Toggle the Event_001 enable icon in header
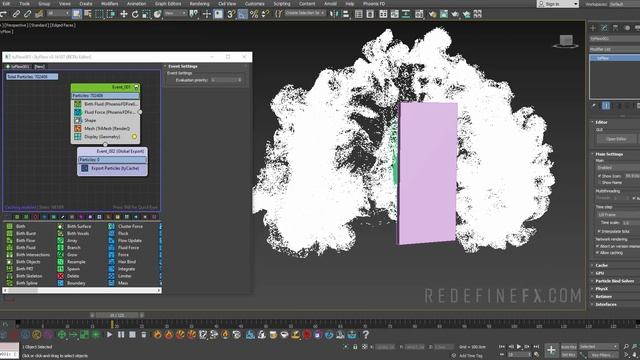 (x=136, y=87)
